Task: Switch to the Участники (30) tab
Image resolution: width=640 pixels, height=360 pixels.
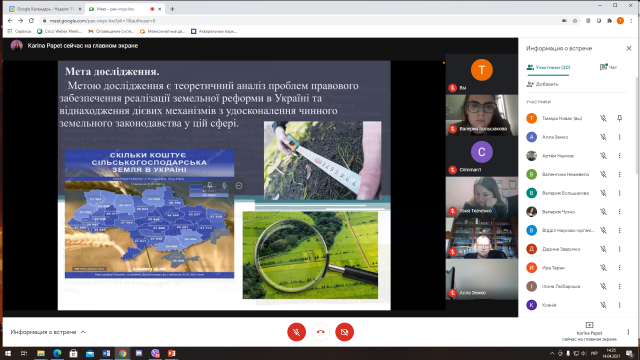Action: click(x=548, y=67)
